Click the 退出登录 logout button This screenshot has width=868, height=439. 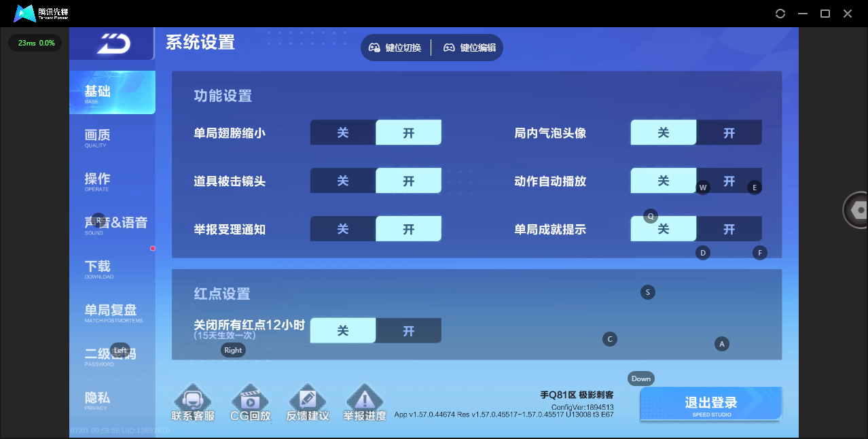point(710,404)
